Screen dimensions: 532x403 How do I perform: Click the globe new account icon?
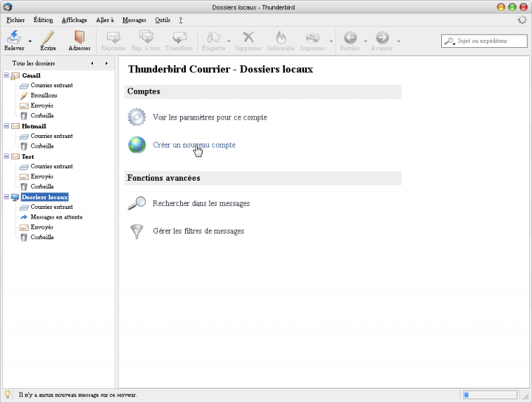[x=137, y=144]
